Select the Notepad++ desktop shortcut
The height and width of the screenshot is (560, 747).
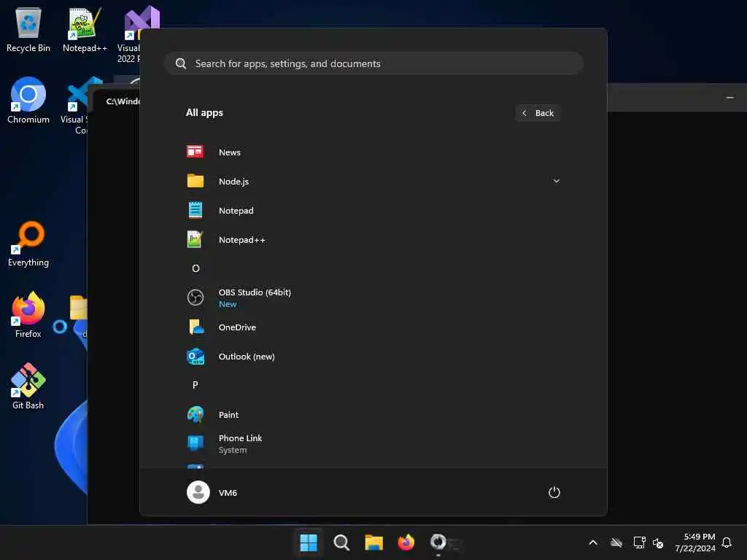coord(85,30)
